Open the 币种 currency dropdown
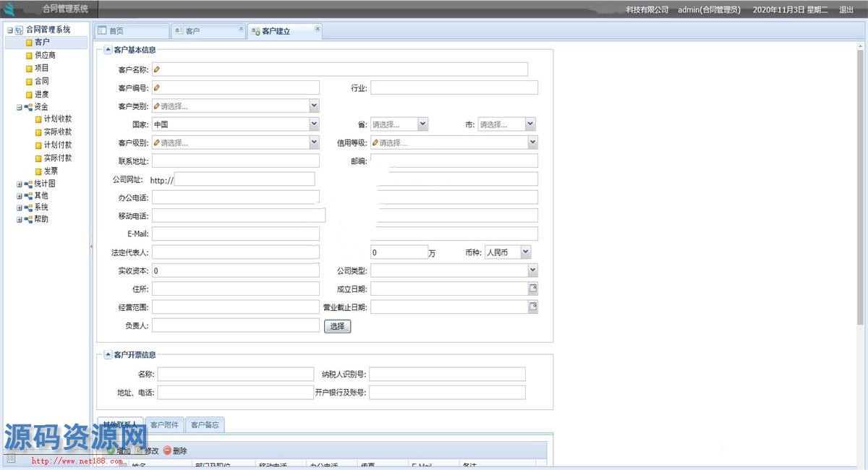 (x=526, y=252)
